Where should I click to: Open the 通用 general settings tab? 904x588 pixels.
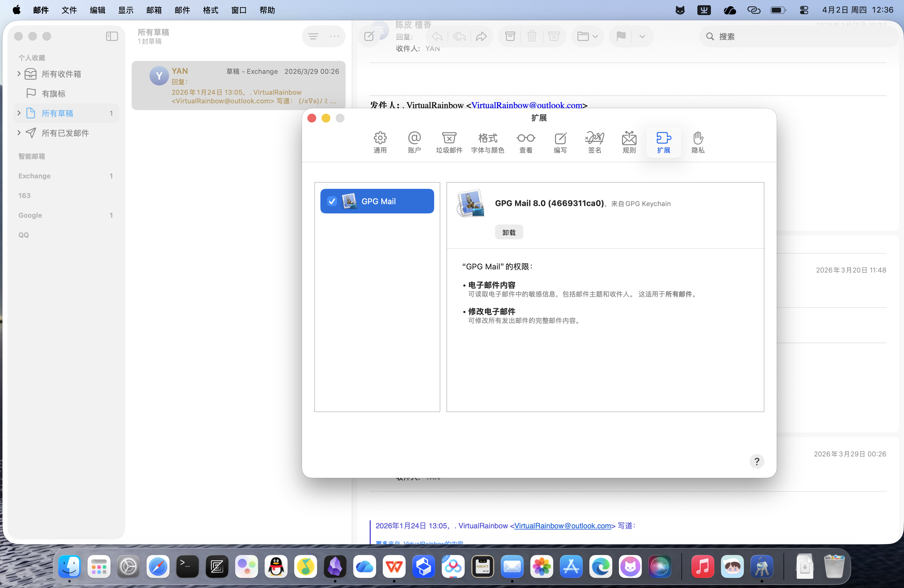(380, 142)
